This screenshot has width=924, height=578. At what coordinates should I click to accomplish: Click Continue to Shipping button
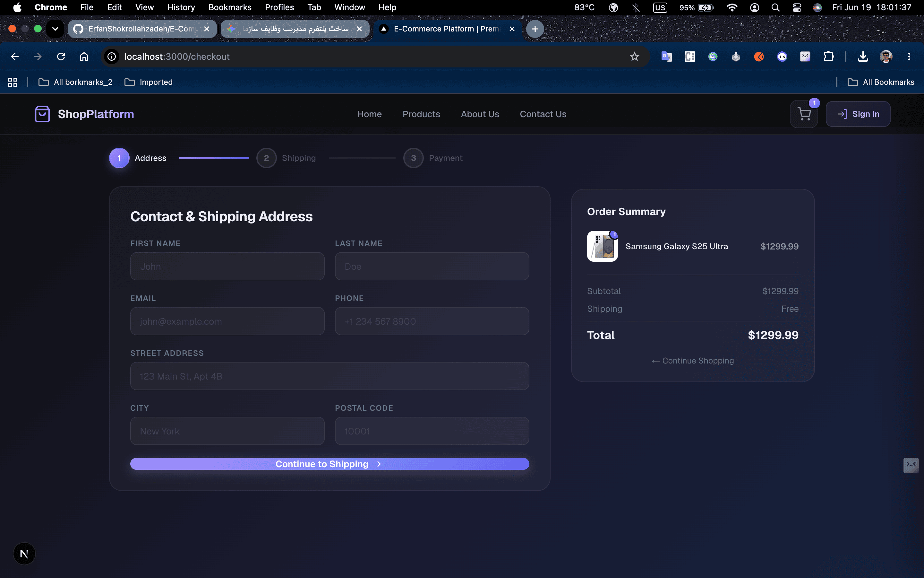click(329, 464)
